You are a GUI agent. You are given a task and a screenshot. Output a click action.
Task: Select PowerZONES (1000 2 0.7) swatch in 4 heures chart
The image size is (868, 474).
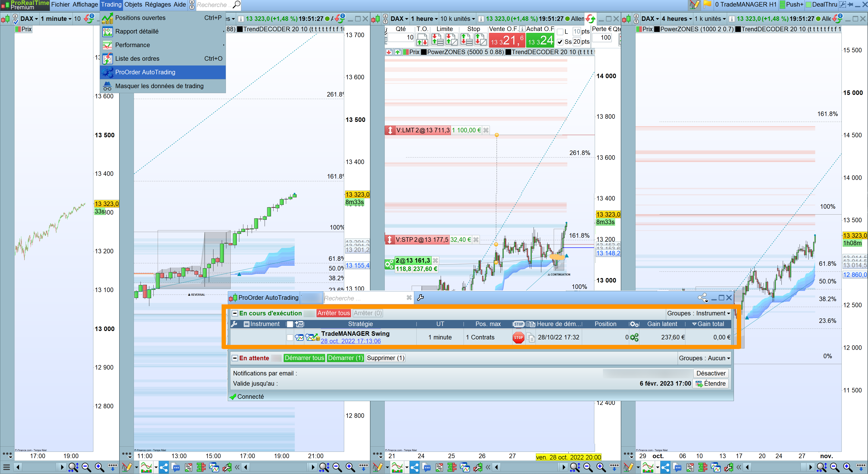point(656,29)
